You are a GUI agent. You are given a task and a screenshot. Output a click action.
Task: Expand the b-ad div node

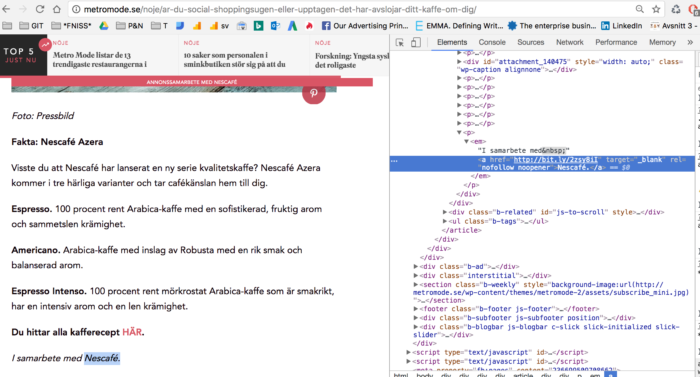(x=416, y=267)
